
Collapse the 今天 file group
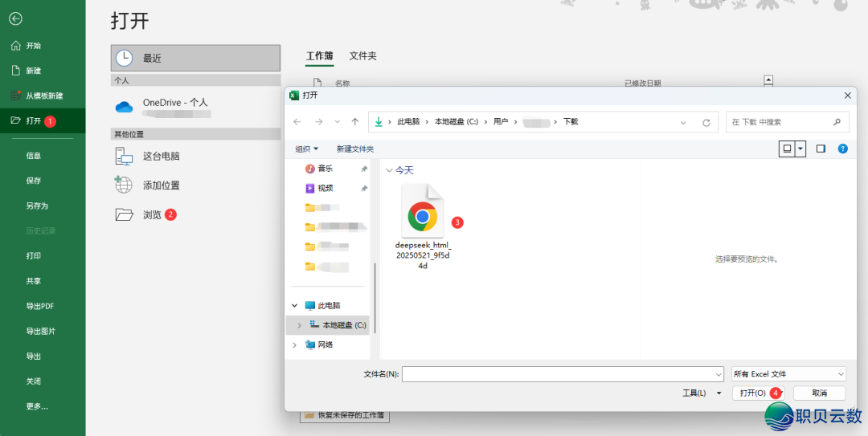[390, 170]
